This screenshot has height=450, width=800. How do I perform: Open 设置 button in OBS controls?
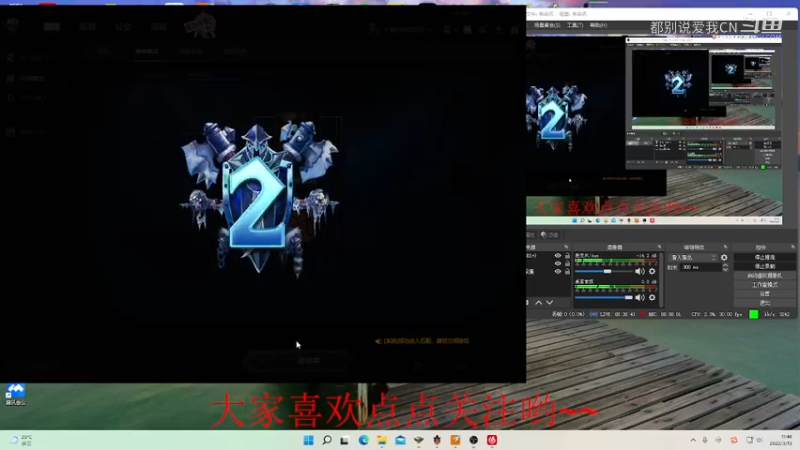[x=764, y=294]
